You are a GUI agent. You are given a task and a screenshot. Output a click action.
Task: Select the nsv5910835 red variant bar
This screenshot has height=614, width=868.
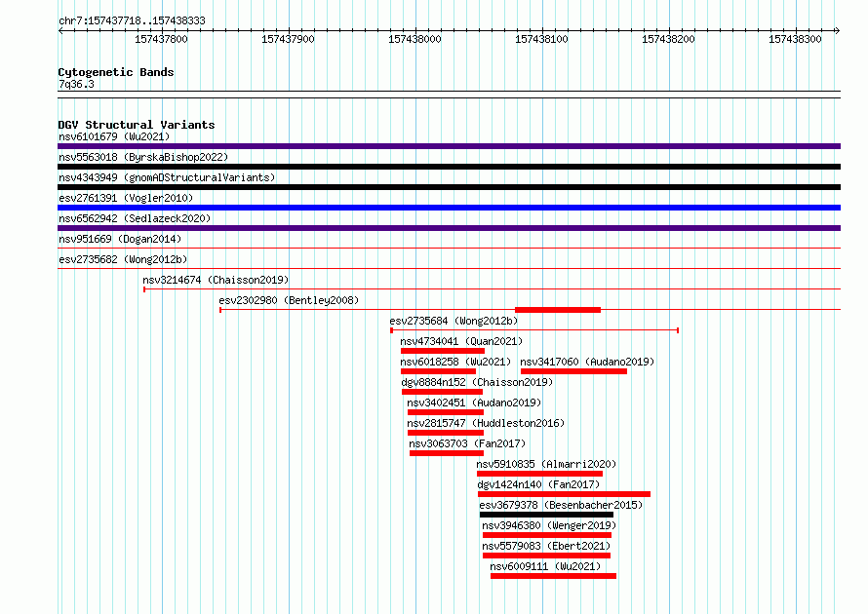coord(539,474)
